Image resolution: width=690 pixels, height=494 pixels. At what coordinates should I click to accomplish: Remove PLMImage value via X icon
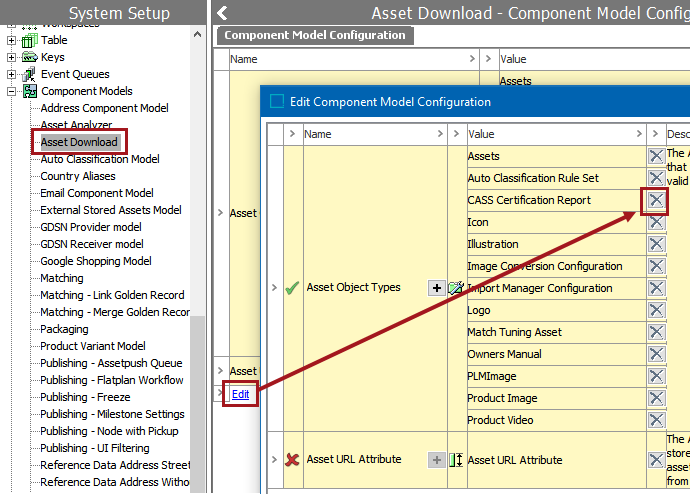[656, 376]
